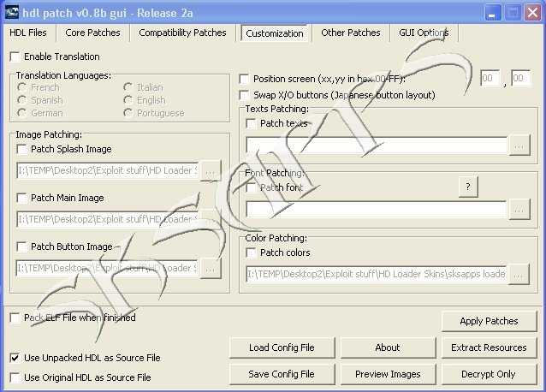Click the button image path field
The width and height of the screenshot is (546, 392).
pyautogui.click(x=108, y=268)
